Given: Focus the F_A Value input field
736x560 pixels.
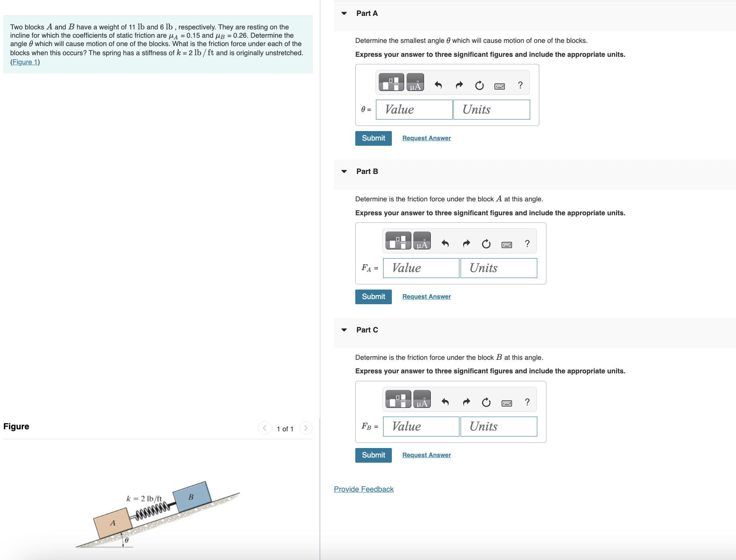Looking at the screenshot, I should tap(421, 268).
